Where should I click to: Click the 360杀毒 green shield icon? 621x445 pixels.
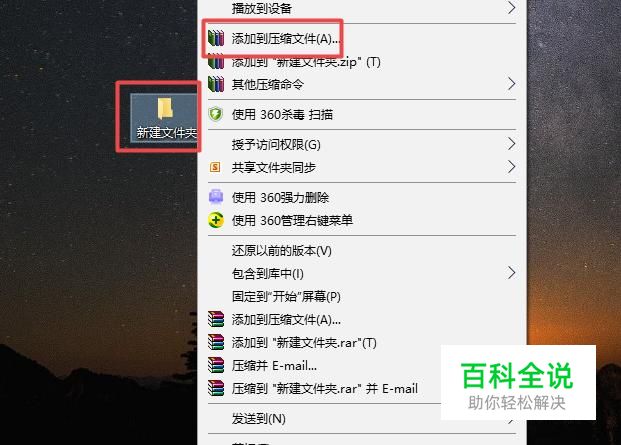(x=216, y=114)
